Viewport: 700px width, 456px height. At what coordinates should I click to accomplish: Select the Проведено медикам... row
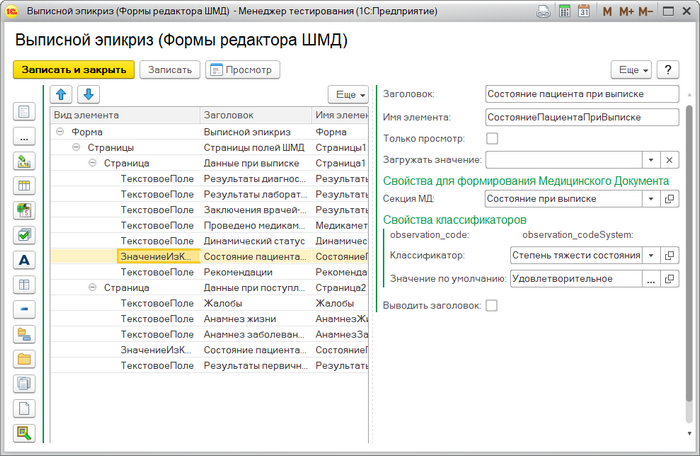[x=209, y=226]
